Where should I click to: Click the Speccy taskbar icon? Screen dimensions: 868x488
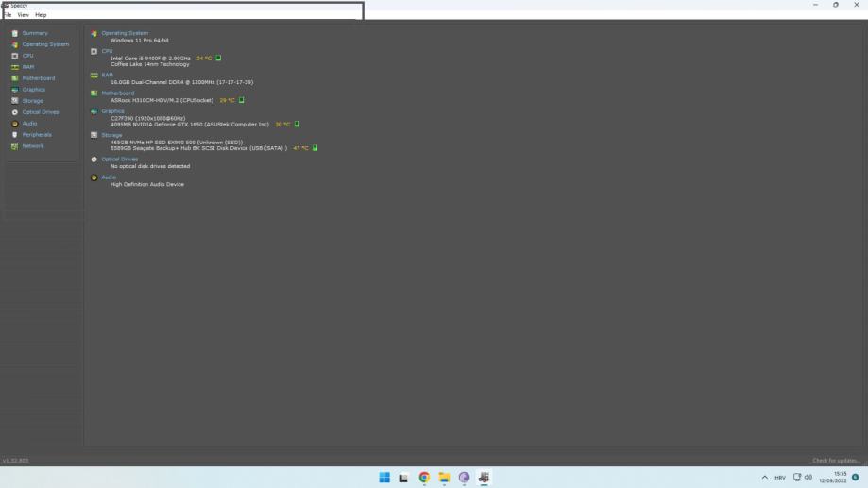484,478
